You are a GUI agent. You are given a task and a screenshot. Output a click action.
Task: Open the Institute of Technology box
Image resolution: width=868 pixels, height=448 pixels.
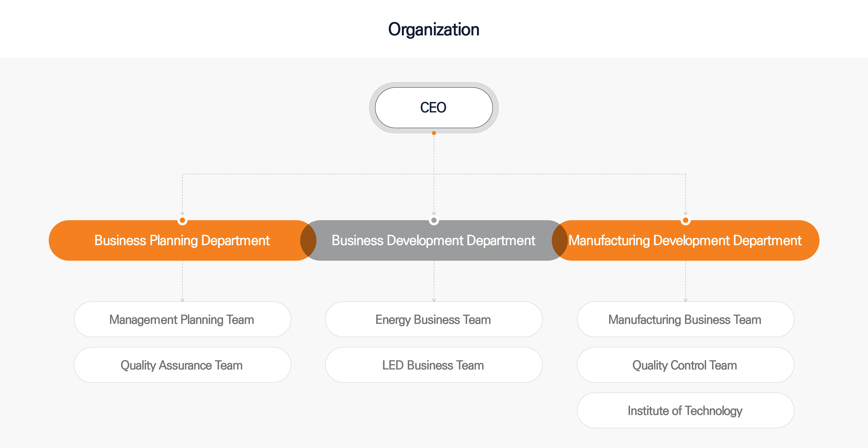(x=685, y=410)
